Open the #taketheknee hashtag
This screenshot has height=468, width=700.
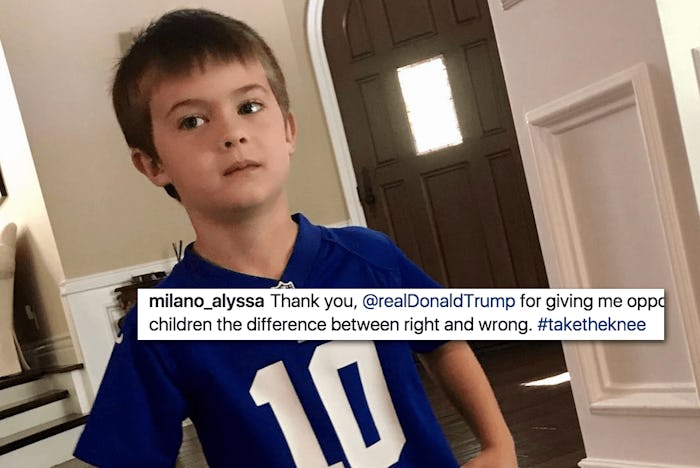[592, 325]
